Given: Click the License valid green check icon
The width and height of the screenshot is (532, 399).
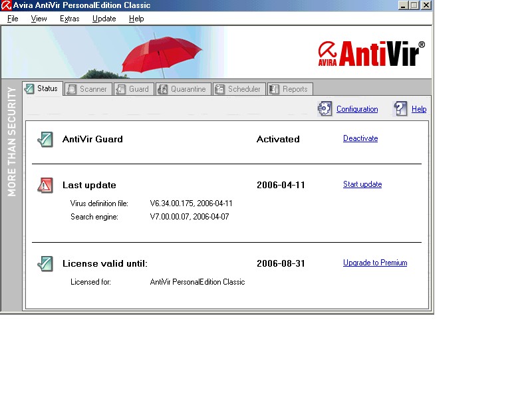Looking at the screenshot, I should pyautogui.click(x=45, y=263).
